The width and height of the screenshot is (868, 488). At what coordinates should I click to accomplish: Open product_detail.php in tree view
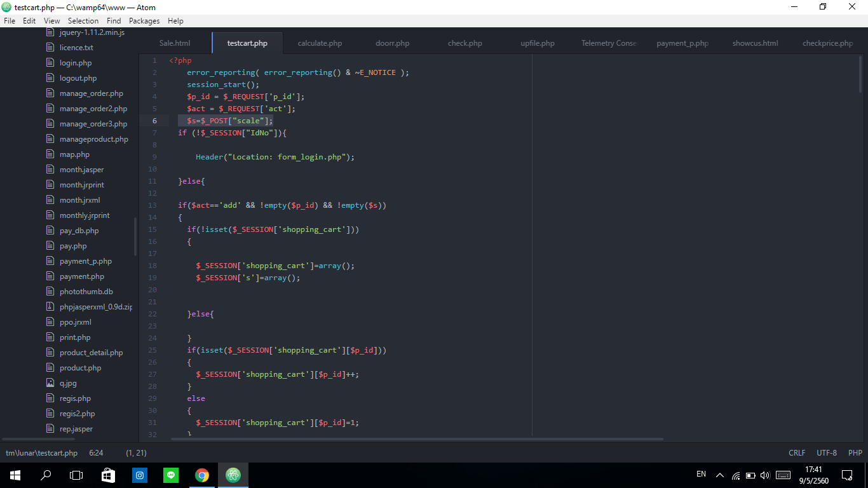pyautogui.click(x=92, y=353)
